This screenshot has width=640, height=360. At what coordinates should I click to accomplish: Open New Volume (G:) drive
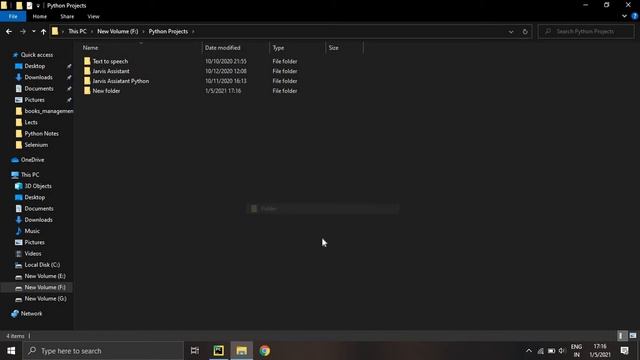[x=45, y=298]
